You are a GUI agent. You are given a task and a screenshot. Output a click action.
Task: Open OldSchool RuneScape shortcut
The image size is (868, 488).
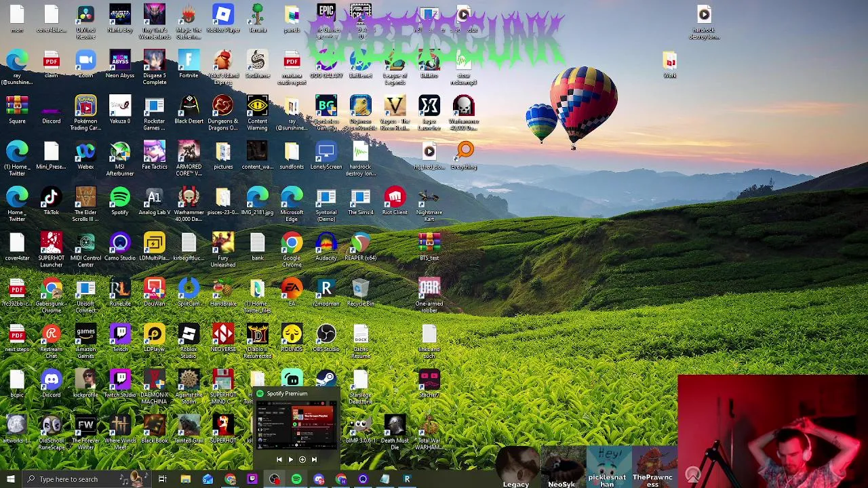coord(51,432)
